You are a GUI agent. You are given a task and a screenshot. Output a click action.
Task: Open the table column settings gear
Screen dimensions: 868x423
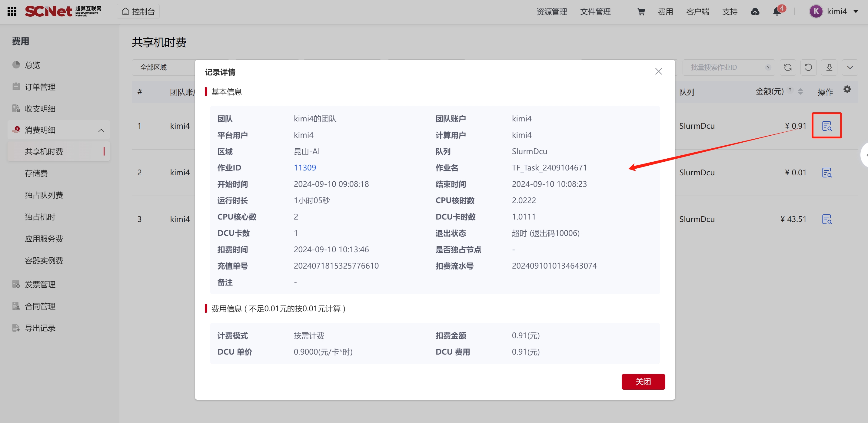847,89
